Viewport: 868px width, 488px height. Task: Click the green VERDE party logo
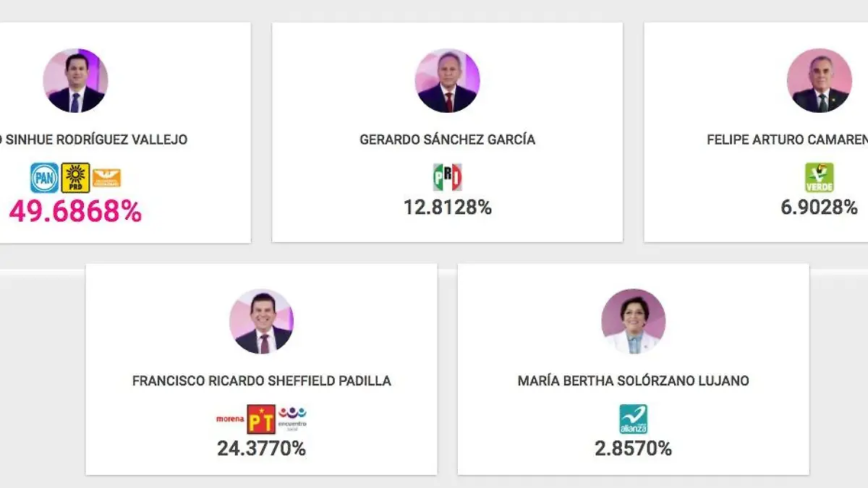(x=819, y=177)
